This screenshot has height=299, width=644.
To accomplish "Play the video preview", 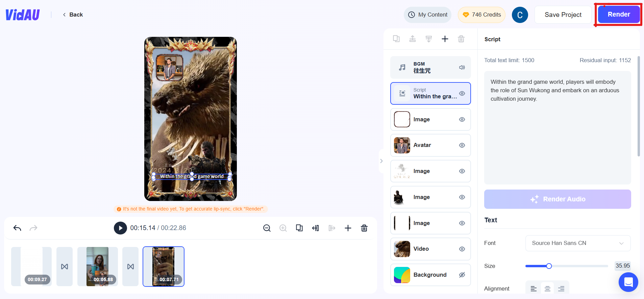I will click(120, 228).
